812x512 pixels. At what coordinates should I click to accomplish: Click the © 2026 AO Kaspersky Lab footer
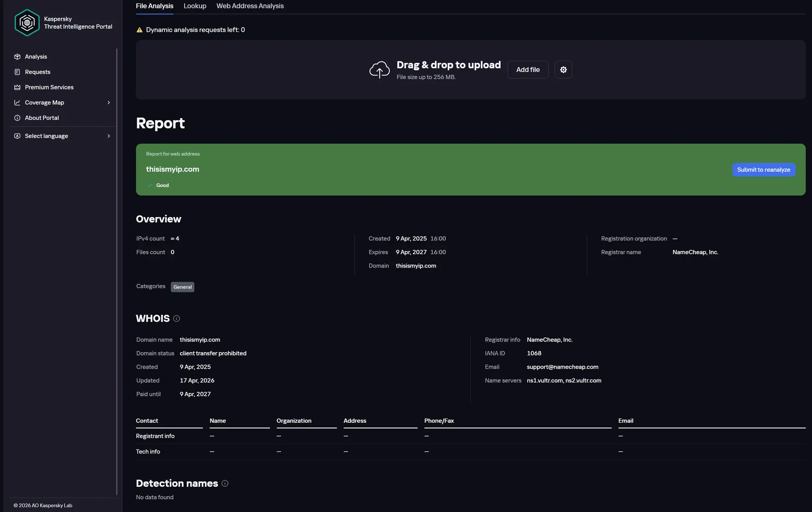tap(43, 506)
